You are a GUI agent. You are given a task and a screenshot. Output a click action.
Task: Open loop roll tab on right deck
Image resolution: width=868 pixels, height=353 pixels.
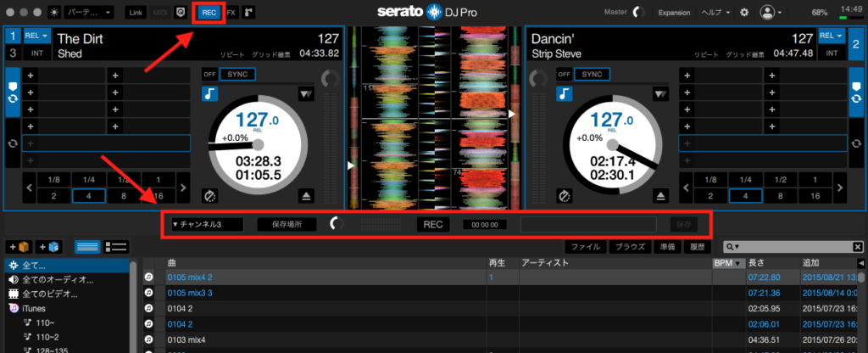click(855, 143)
